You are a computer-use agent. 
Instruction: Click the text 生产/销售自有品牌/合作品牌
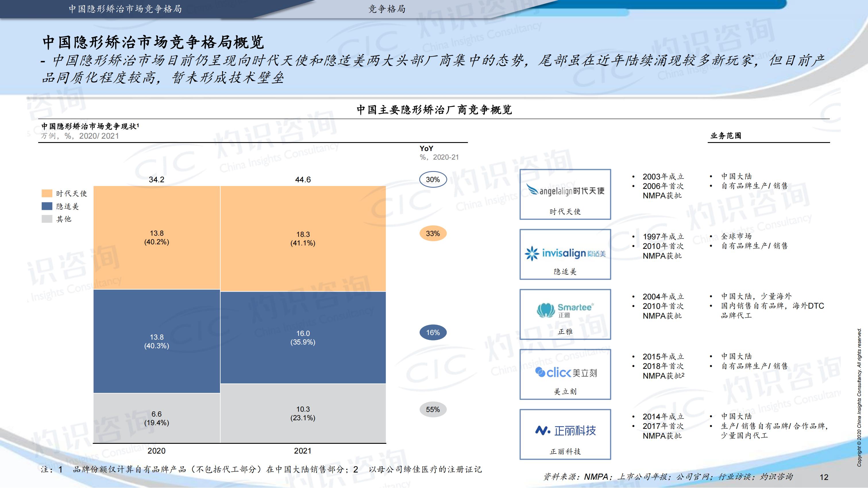click(x=774, y=426)
